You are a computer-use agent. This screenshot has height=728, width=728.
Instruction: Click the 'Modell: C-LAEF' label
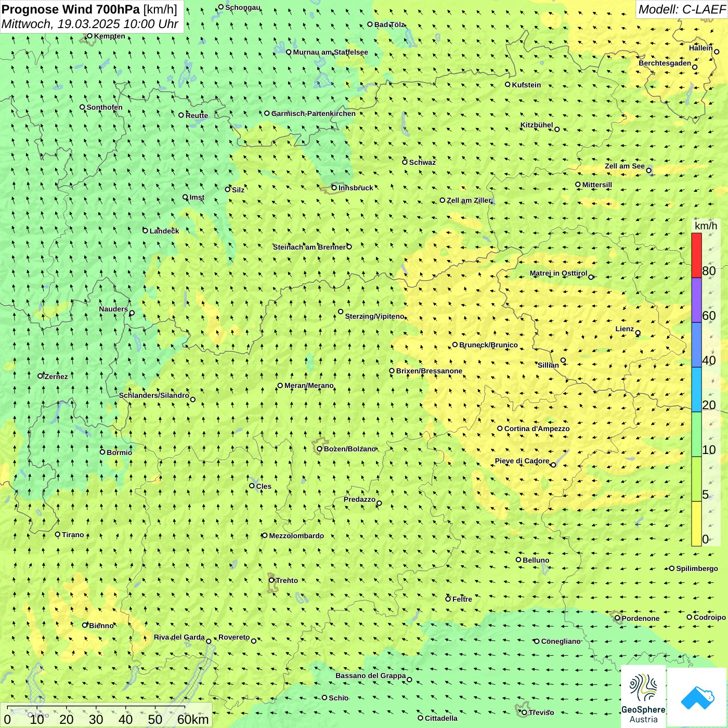coord(682,9)
